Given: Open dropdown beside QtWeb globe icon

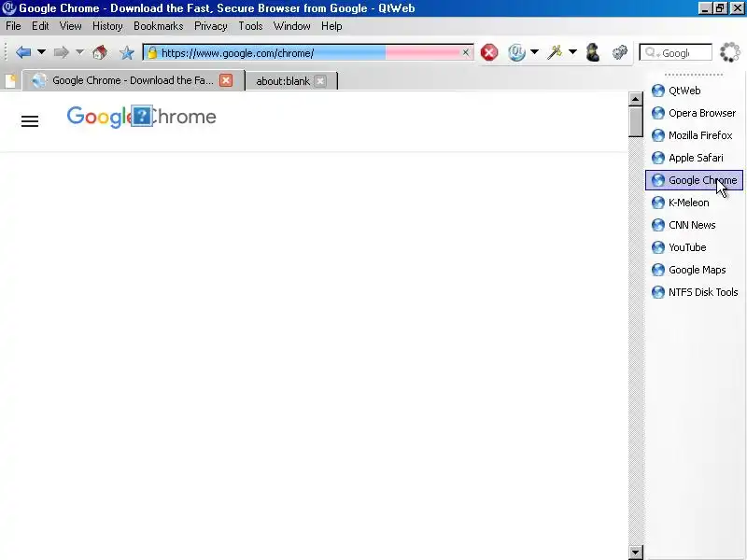Looking at the screenshot, I should (534, 52).
